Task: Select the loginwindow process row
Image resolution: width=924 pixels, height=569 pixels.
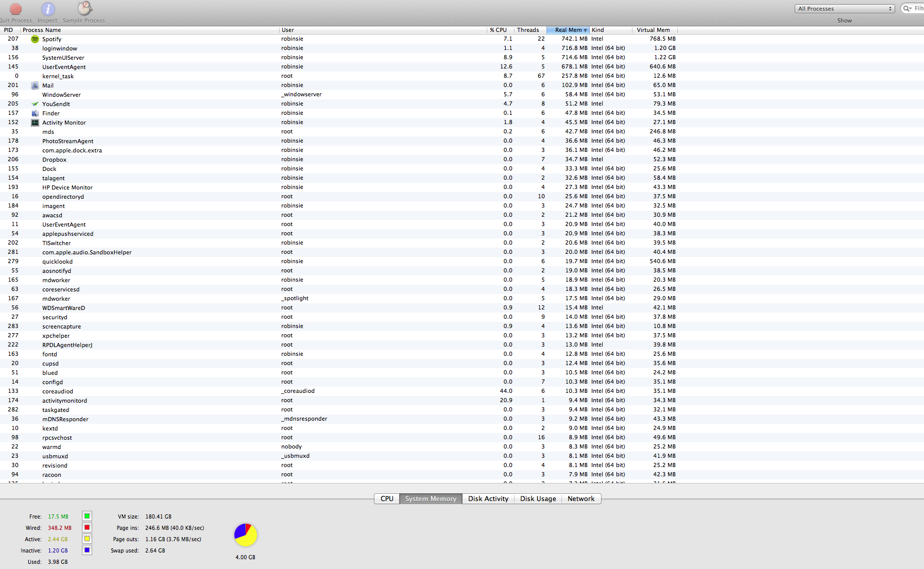Action: tap(462, 48)
